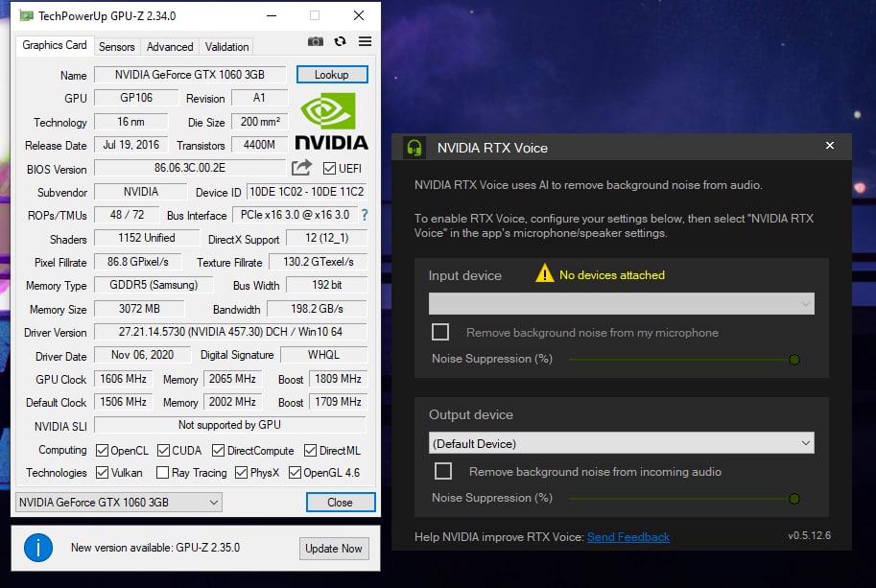Click the Driver Version field
Viewport: 876px width, 588px height.
point(230,332)
